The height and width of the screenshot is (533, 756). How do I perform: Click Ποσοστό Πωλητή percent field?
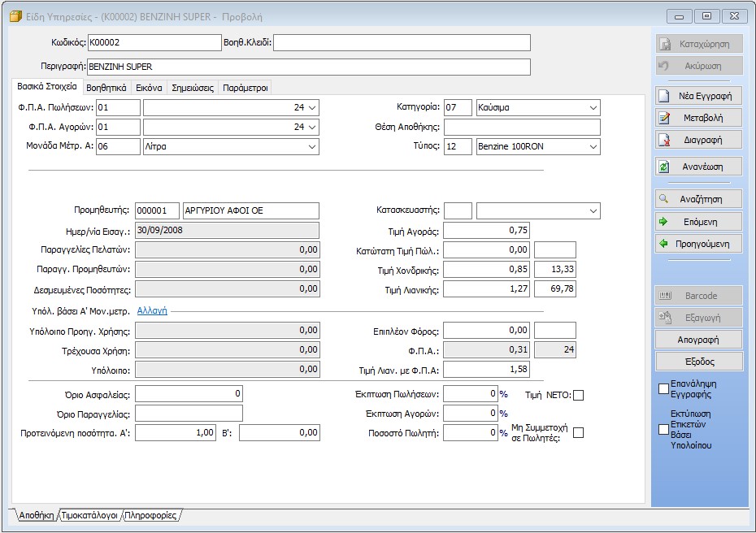pyautogui.click(x=470, y=433)
